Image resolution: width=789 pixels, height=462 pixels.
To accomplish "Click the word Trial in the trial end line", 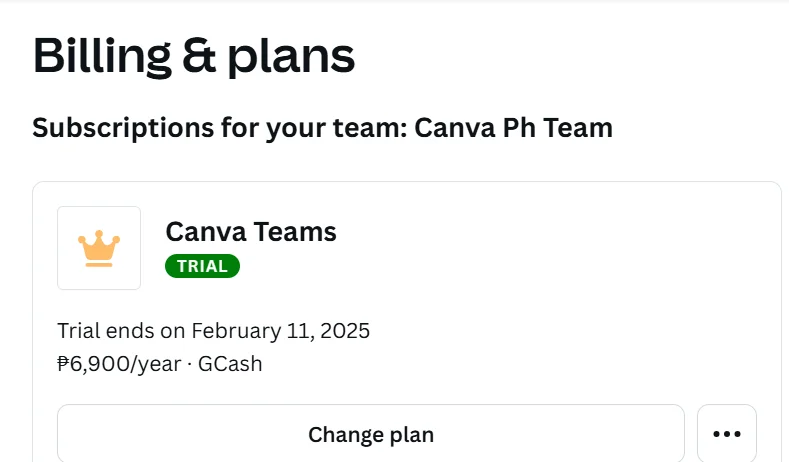I will pos(78,331).
